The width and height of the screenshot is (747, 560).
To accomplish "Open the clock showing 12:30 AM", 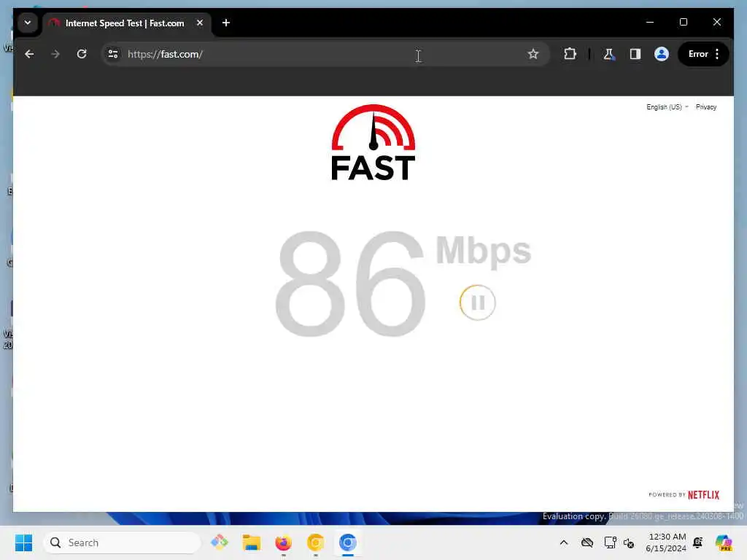I will 666,542.
